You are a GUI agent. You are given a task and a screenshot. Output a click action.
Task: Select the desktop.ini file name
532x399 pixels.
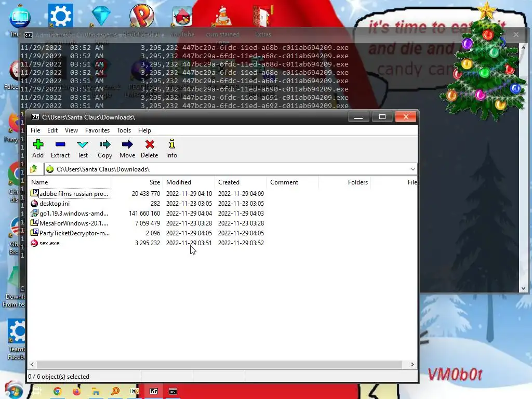pyautogui.click(x=55, y=204)
